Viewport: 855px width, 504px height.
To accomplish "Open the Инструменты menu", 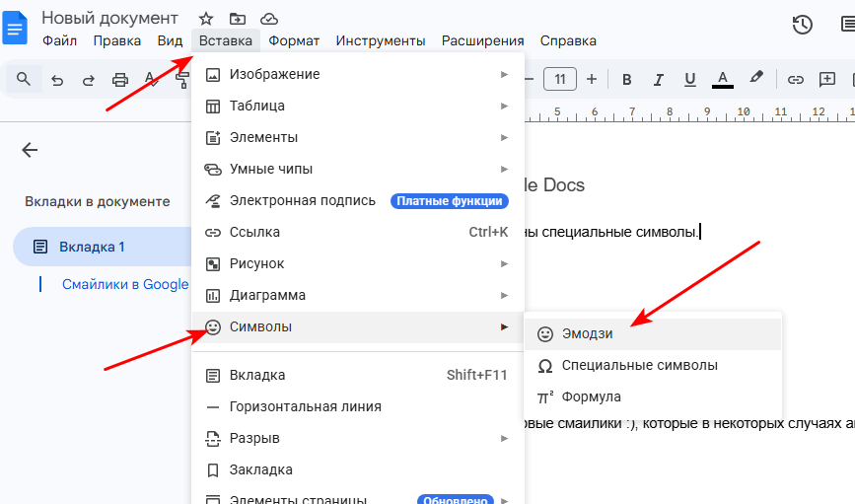I will 380,40.
